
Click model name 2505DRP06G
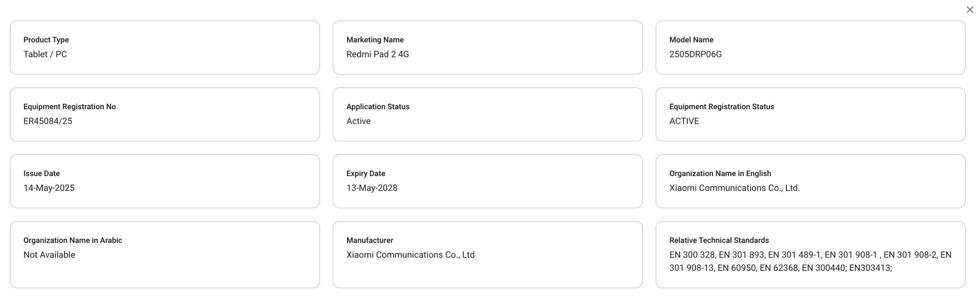pos(695,54)
